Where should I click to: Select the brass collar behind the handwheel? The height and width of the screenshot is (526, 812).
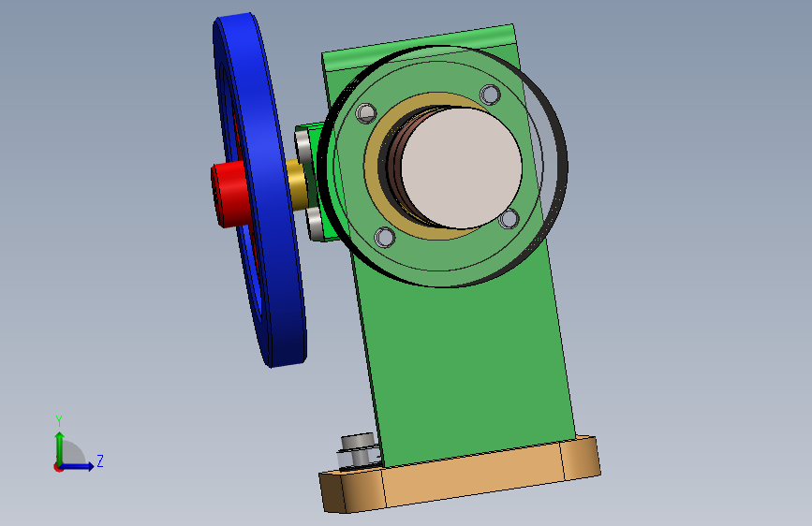click(x=297, y=183)
